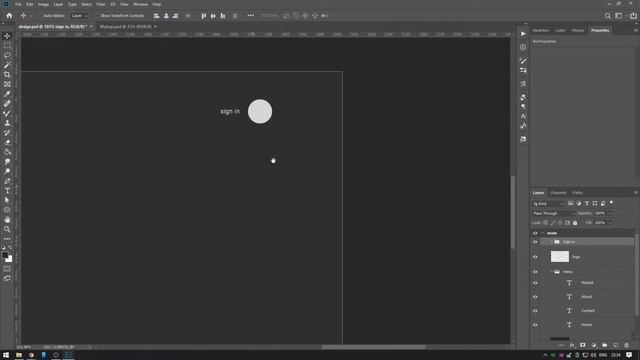Open the File menu

click(x=18, y=4)
